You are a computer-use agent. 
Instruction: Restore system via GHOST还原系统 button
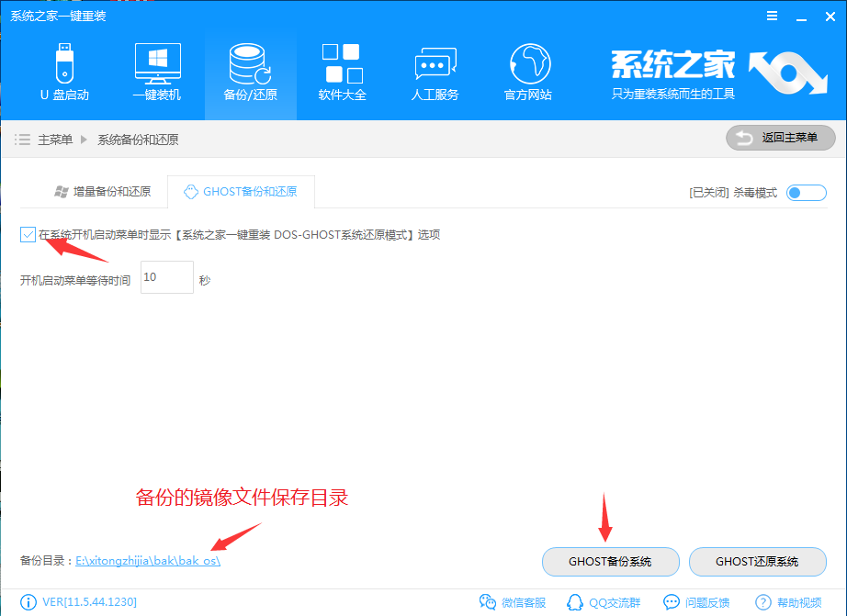(x=757, y=562)
